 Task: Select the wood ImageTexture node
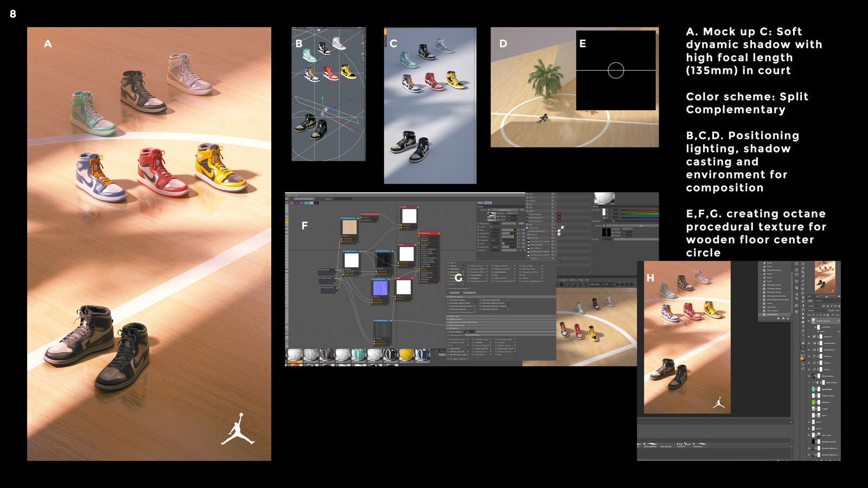[349, 230]
